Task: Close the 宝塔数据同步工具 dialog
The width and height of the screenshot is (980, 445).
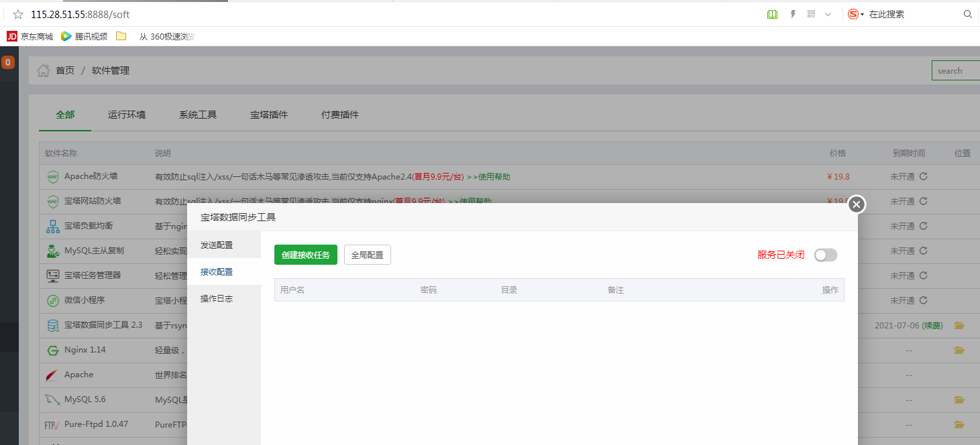Action: click(x=856, y=204)
